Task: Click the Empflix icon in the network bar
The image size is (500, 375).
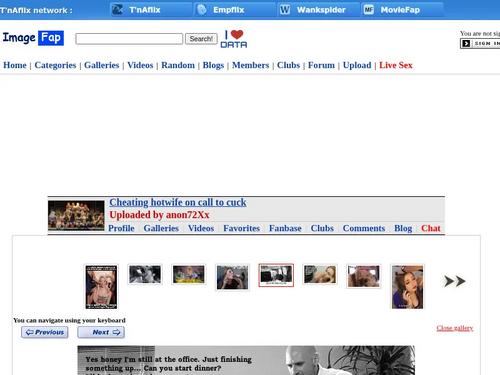Action: point(202,10)
